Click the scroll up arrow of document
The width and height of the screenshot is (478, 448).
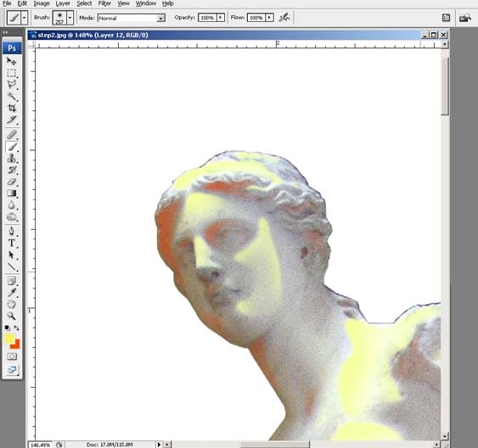tap(445, 45)
